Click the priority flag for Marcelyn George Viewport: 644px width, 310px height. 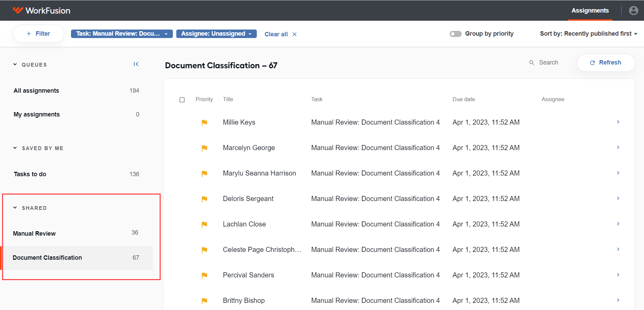tap(204, 148)
